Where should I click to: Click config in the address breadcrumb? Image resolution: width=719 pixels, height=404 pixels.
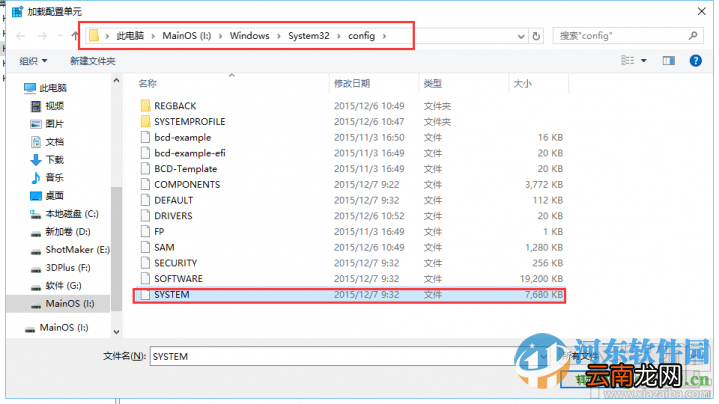tap(361, 36)
